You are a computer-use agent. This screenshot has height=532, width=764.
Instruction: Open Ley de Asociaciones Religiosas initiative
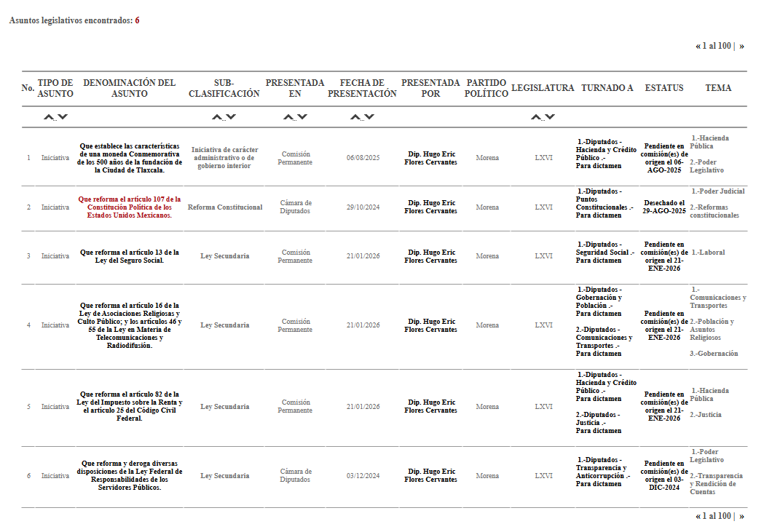pos(129,325)
